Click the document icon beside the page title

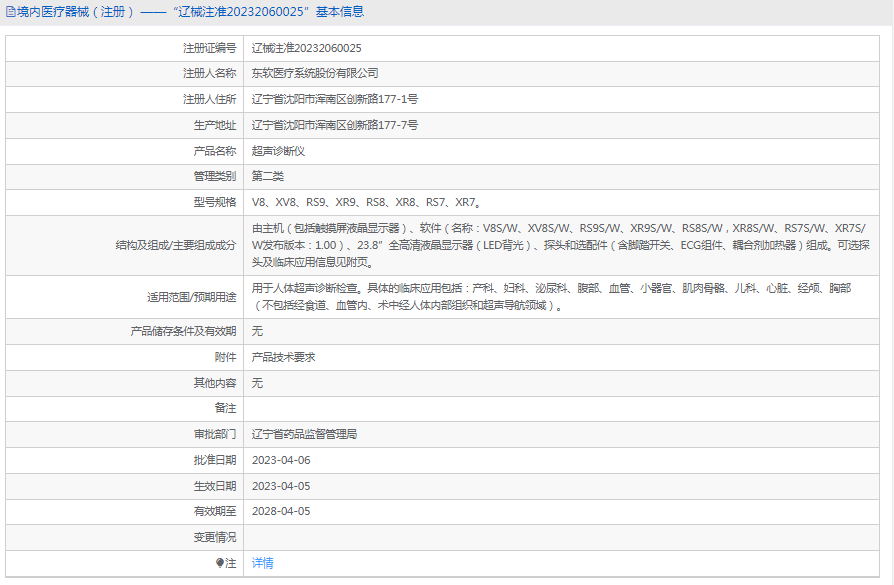(10, 11)
